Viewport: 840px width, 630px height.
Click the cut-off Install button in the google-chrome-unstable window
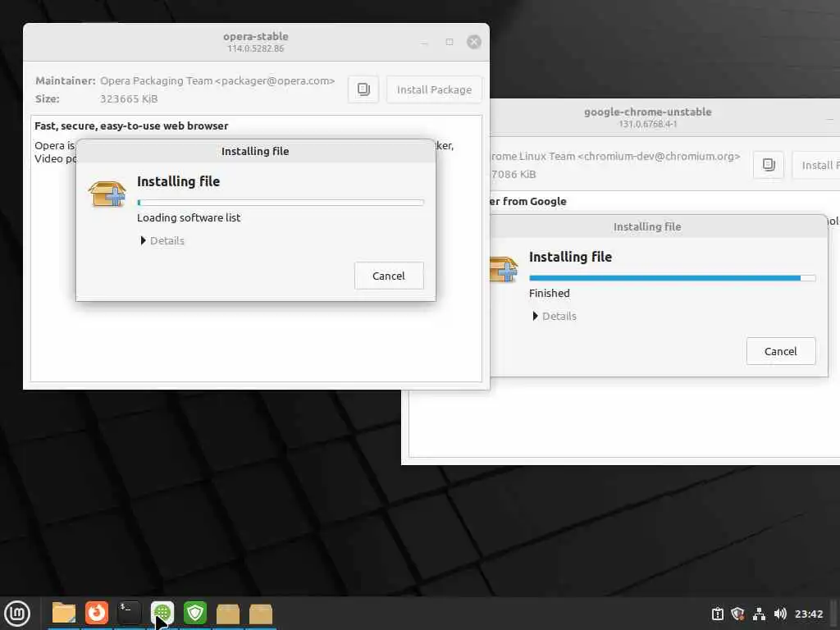(x=816, y=165)
